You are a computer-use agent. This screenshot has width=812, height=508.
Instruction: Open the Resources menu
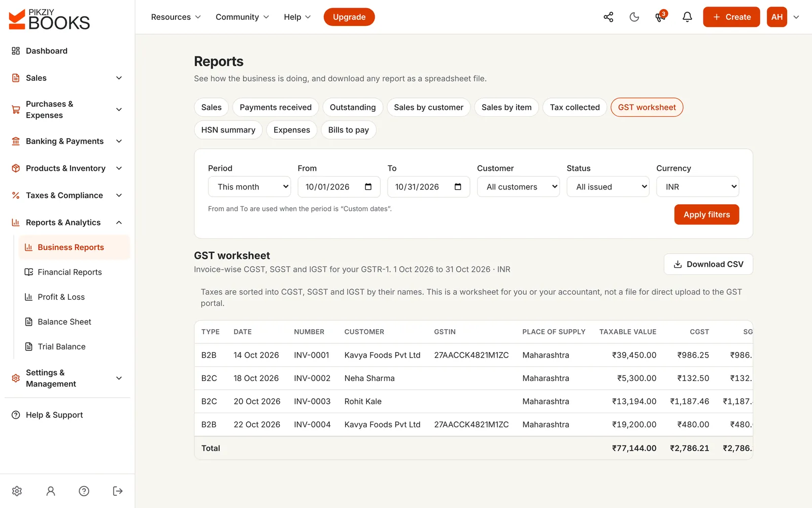pos(176,17)
